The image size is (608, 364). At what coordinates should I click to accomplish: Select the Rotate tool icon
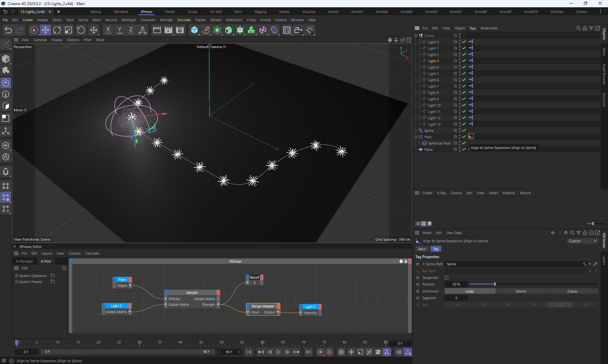[x=57, y=30]
